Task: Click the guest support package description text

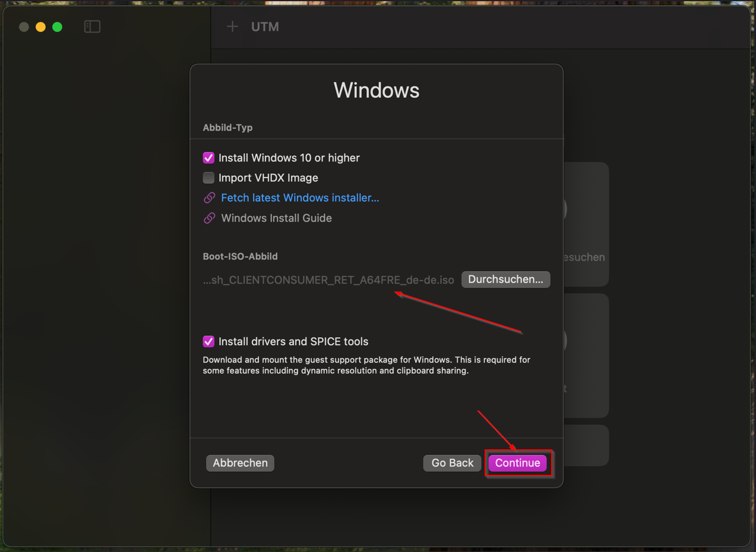Action: (366, 365)
